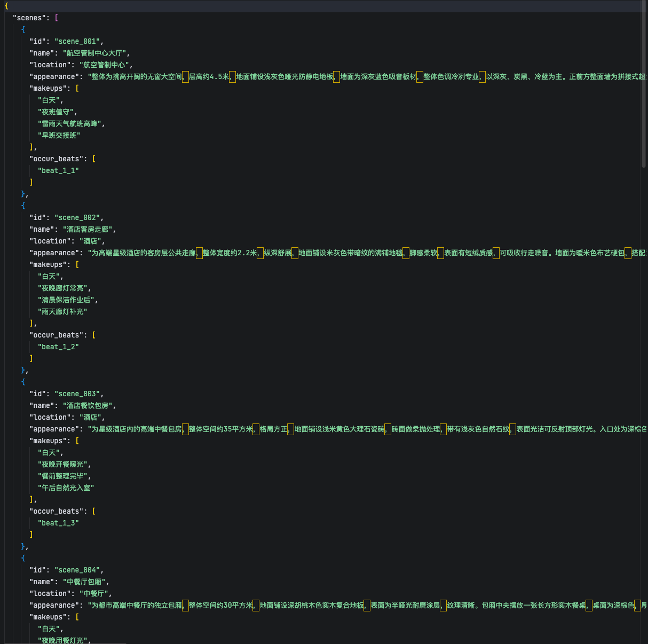Click the phrase "层高约4.5米" in scene_001's appearance
648x644 pixels.
(209, 76)
